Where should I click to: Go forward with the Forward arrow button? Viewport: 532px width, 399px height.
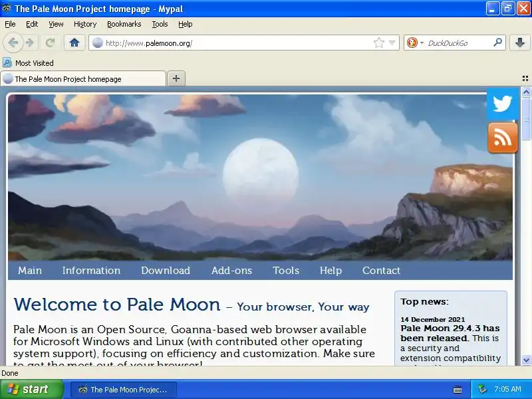30,43
